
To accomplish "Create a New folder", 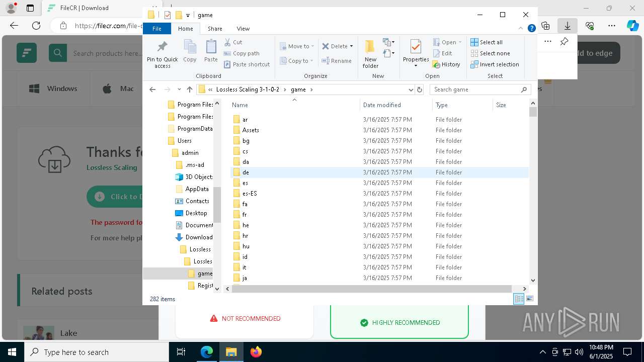I will coord(370,54).
